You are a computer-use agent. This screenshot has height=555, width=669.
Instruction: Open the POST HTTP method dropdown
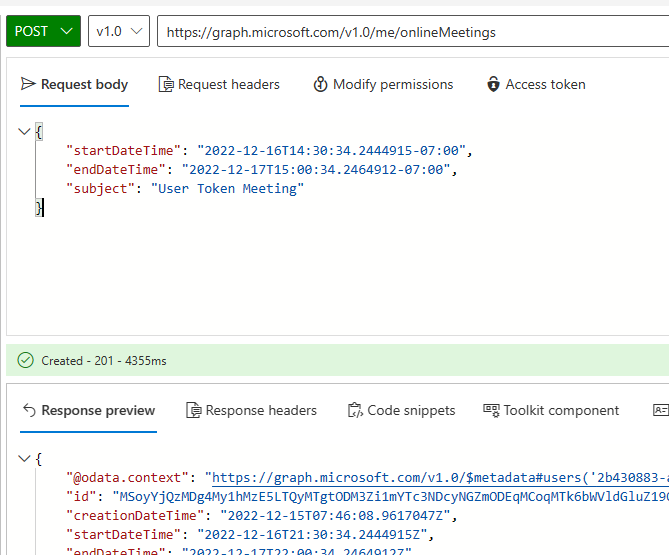[x=43, y=31]
